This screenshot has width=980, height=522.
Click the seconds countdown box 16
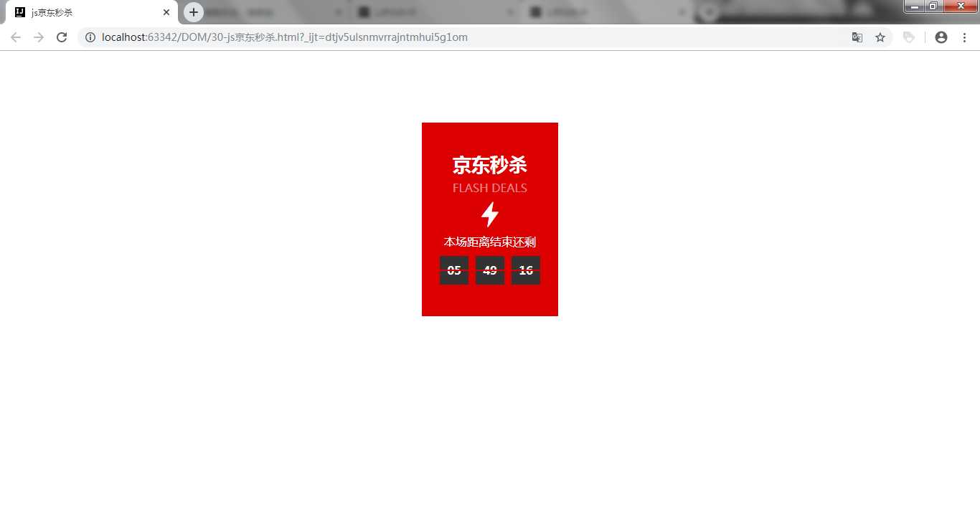[x=526, y=270]
